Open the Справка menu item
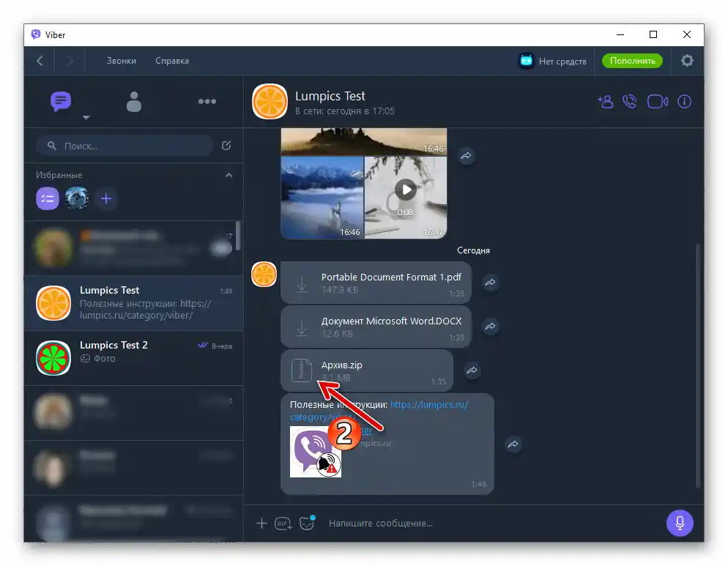Viewport: 728px width, 566px height. tap(171, 61)
